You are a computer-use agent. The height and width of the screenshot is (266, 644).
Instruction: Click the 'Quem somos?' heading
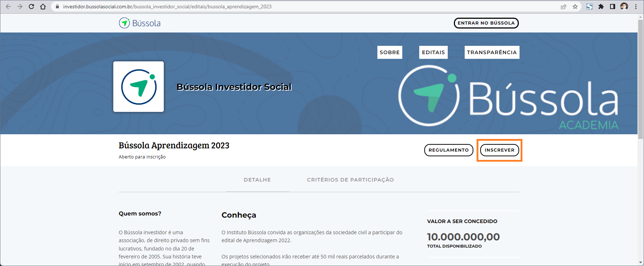pos(140,214)
